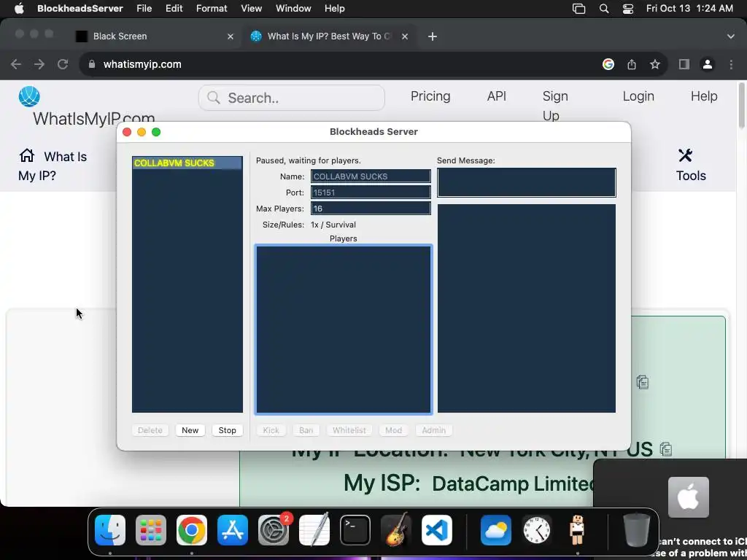Open the Help menu in menu bar
The image size is (747, 560).
click(334, 9)
